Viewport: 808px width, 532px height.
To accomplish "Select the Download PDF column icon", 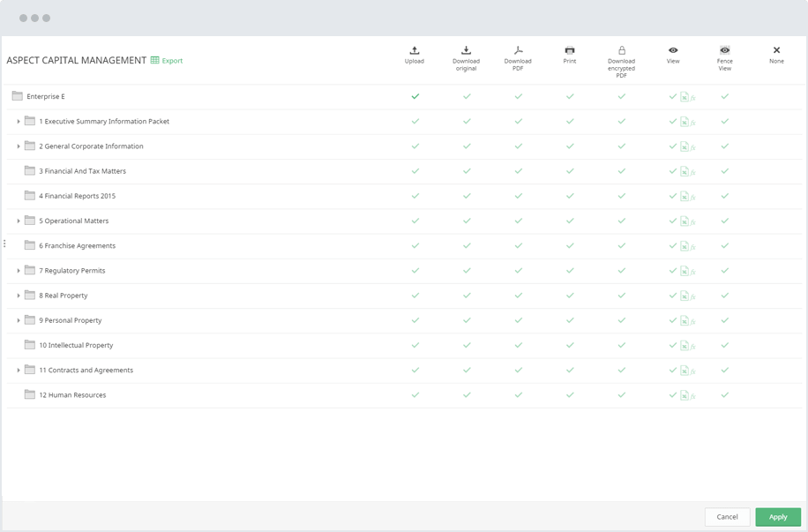I will pos(518,51).
